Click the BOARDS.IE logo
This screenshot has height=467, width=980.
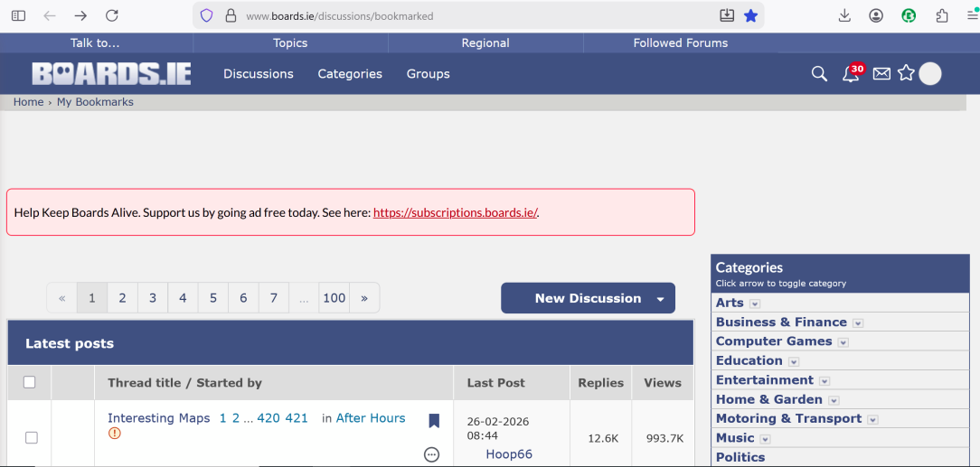click(112, 74)
